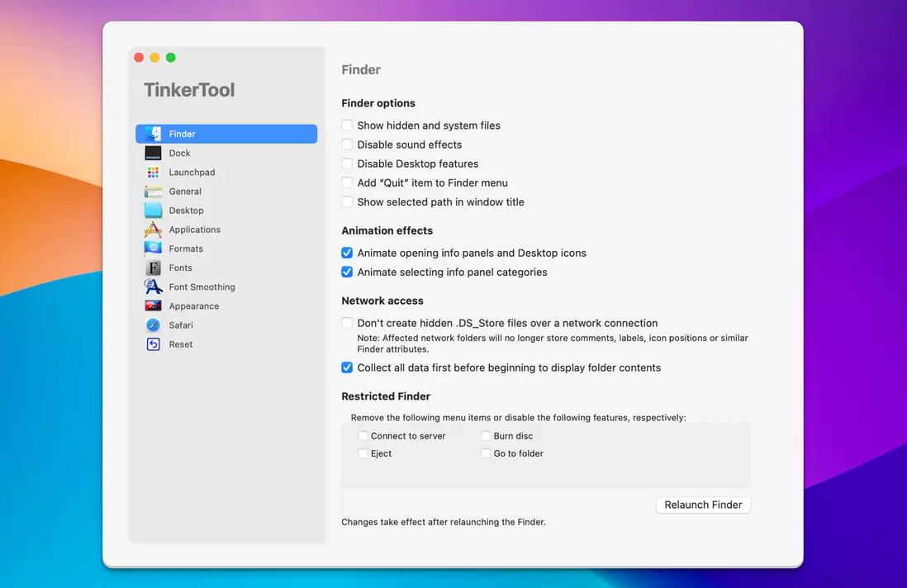Check the Eject restriction box
Screen dimensions: 907x588
[363, 453]
